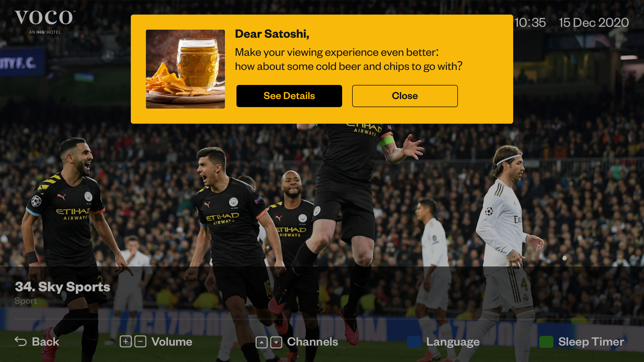Select the channel up arrow icon
The width and height of the screenshot is (644, 362).
(262, 342)
